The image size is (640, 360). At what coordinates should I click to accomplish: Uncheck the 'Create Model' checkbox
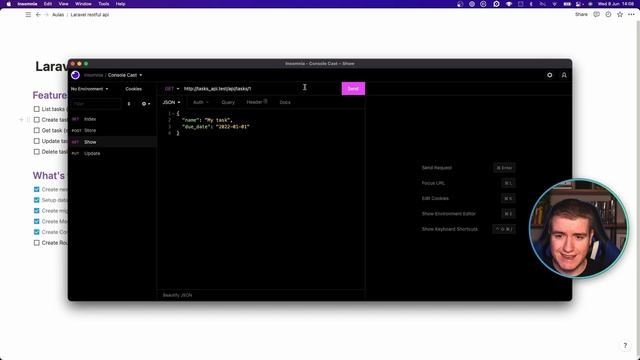tap(37, 221)
